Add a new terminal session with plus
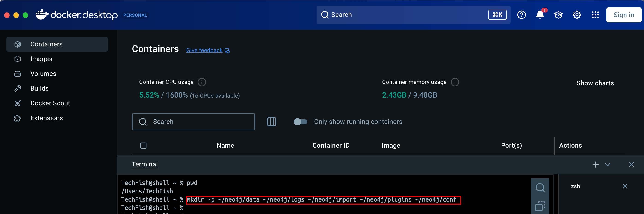The height and width of the screenshot is (214, 644). point(596,165)
